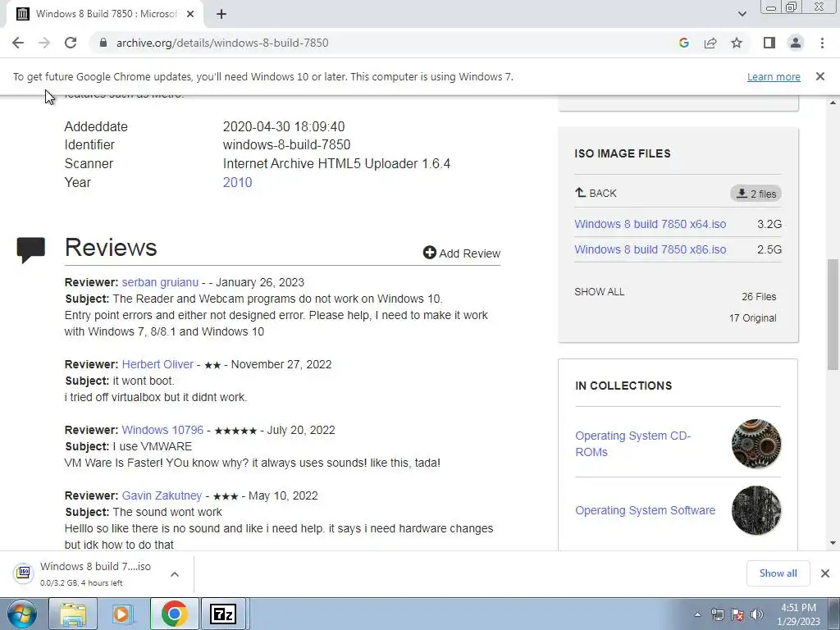This screenshot has height=630, width=840.
Task: Open Windows Explorer from the taskbar
Action: [73, 614]
